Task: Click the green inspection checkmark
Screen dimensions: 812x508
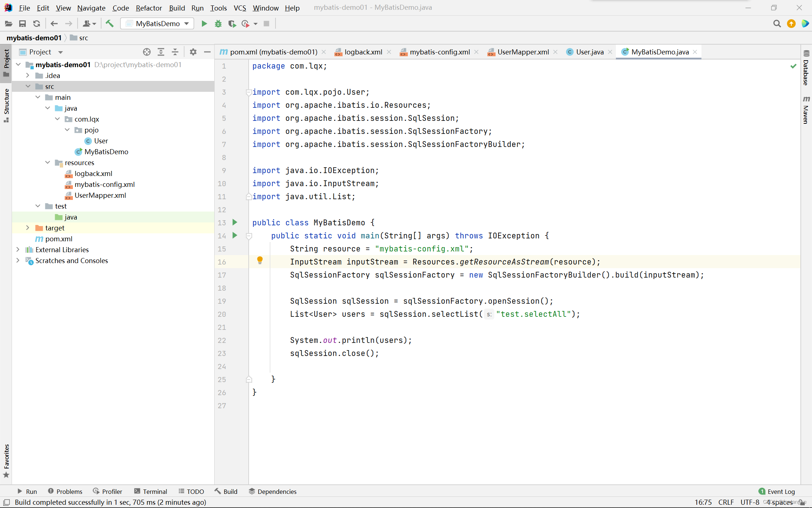Action: click(794, 66)
